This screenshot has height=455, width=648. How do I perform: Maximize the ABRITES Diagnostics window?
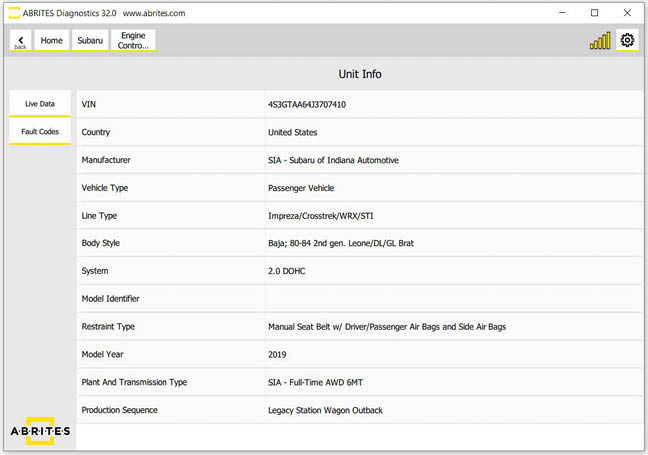tap(594, 13)
